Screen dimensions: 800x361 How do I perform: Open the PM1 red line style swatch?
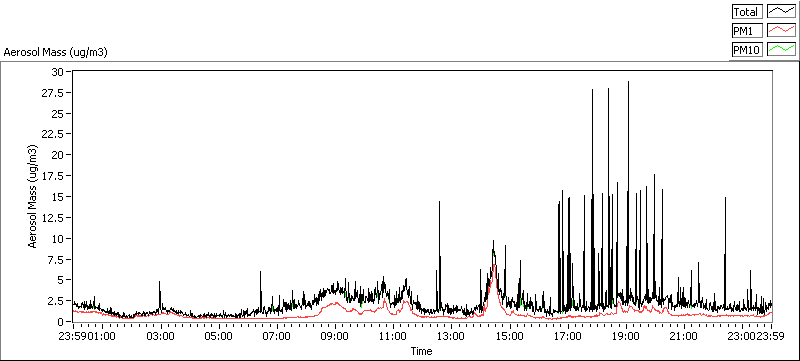(x=782, y=31)
